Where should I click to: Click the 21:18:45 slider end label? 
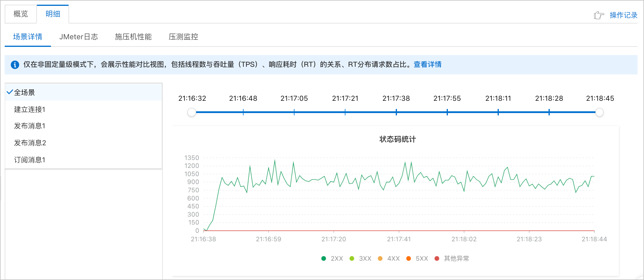click(600, 98)
